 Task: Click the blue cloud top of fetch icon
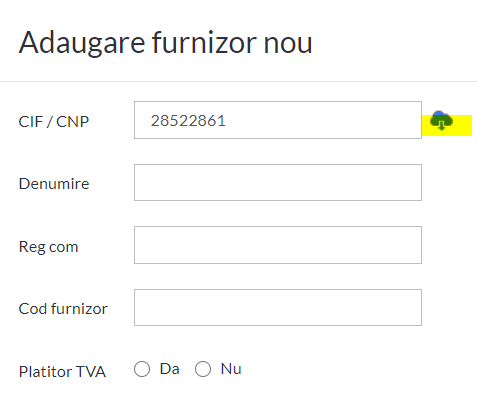(x=441, y=114)
